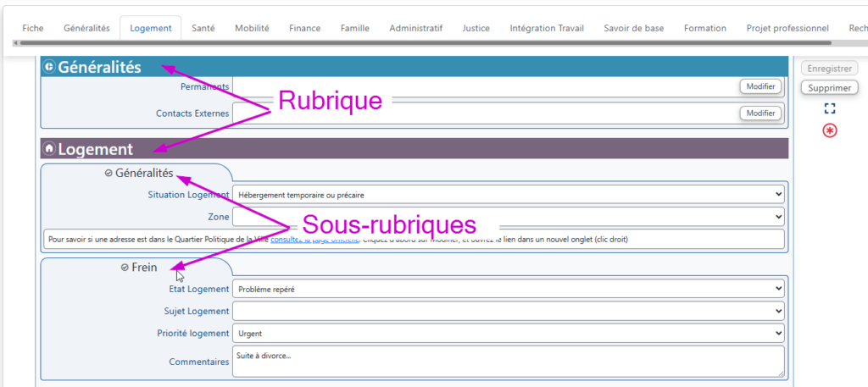Image resolution: width=868 pixels, height=387 pixels.
Task: Go to the Intégration Travail tab
Action: [547, 28]
